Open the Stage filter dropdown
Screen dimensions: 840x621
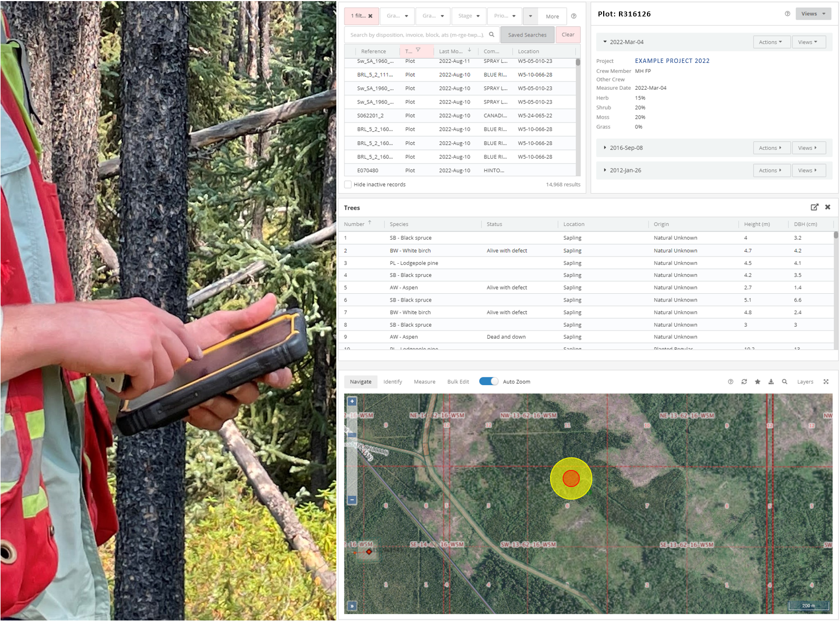pyautogui.click(x=469, y=16)
